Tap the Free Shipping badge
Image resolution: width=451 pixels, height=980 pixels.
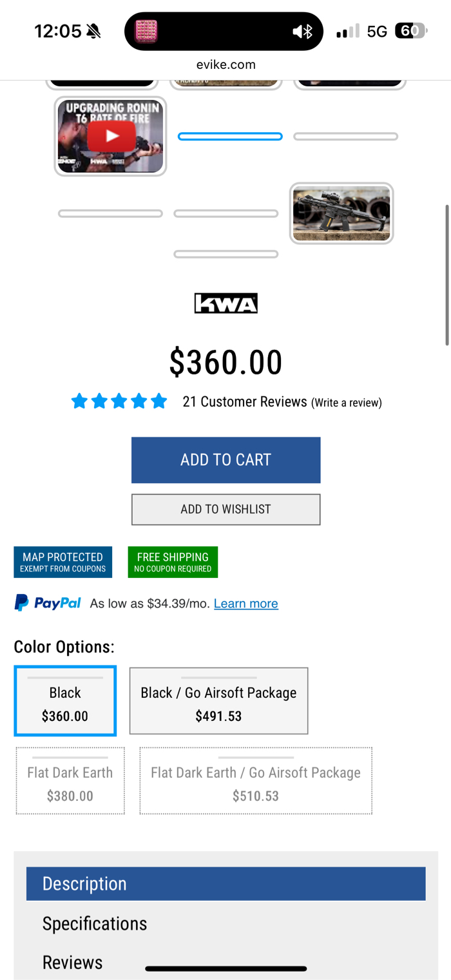click(x=173, y=562)
